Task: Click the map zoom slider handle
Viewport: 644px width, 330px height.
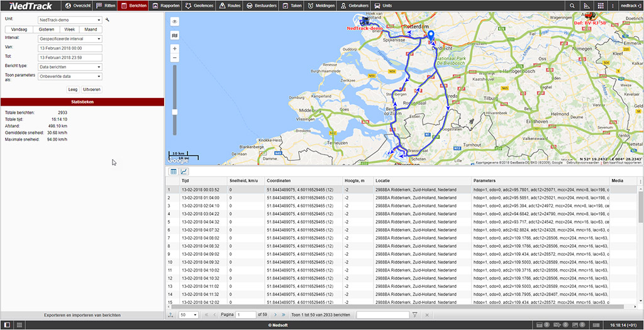Action: [175, 112]
